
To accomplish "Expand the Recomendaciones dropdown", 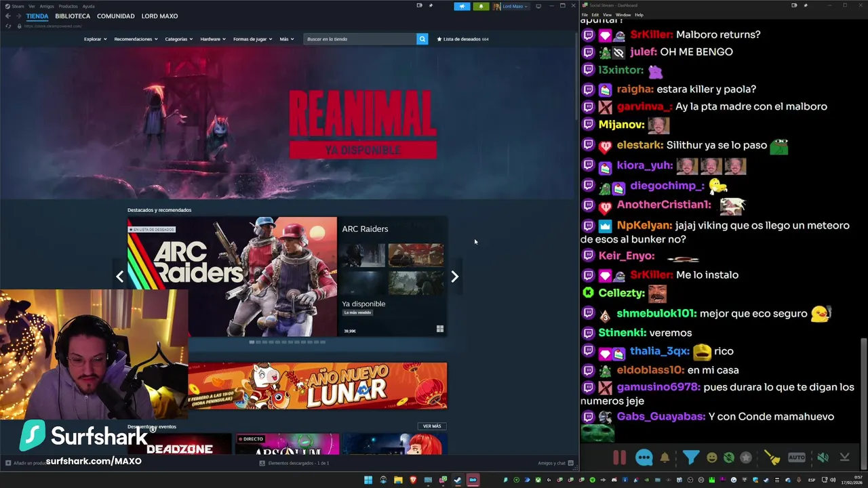I will point(136,39).
